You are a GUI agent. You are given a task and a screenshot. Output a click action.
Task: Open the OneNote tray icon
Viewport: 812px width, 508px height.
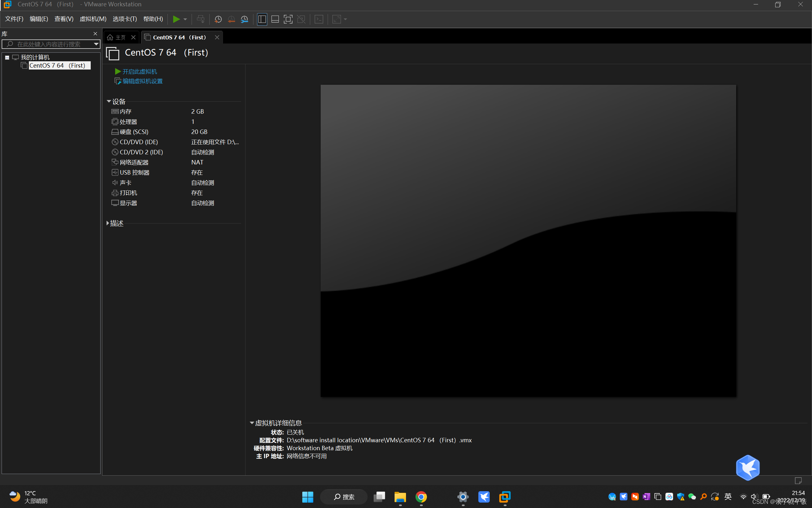pyautogui.click(x=646, y=497)
